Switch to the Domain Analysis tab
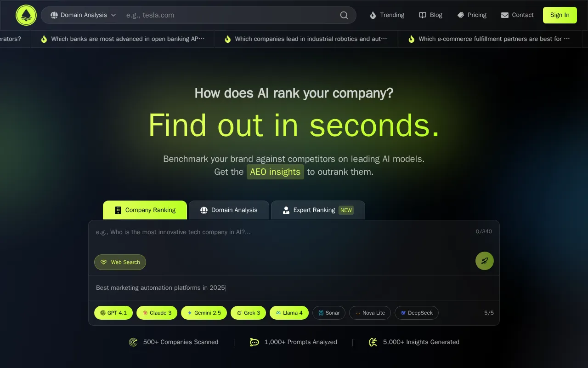Screen dimensions: 588x368 click(x=229, y=210)
